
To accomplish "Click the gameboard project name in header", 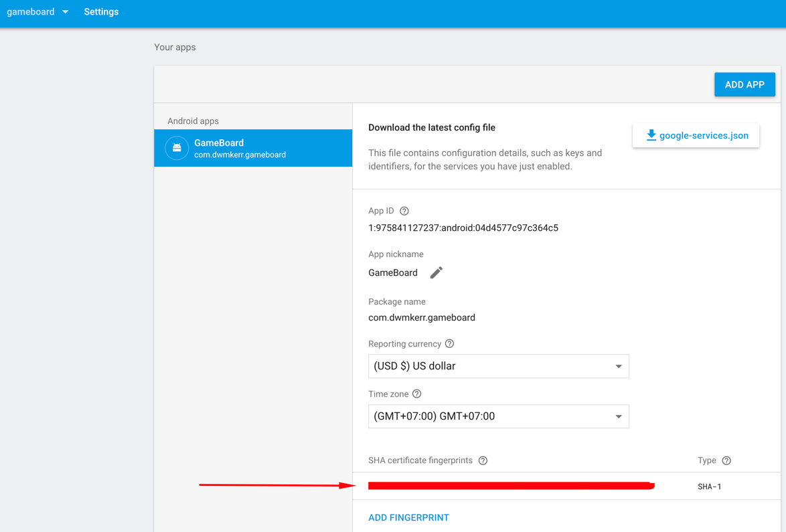I will (x=31, y=12).
